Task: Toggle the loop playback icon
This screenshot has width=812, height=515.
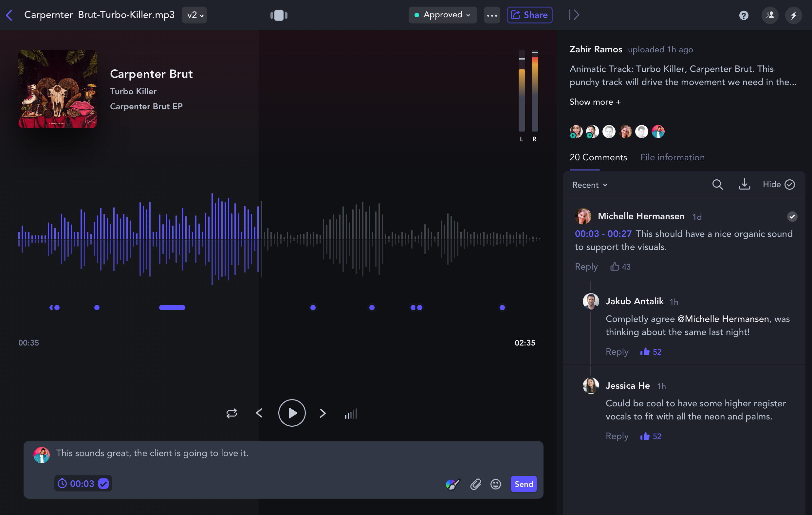Action: 232,413
